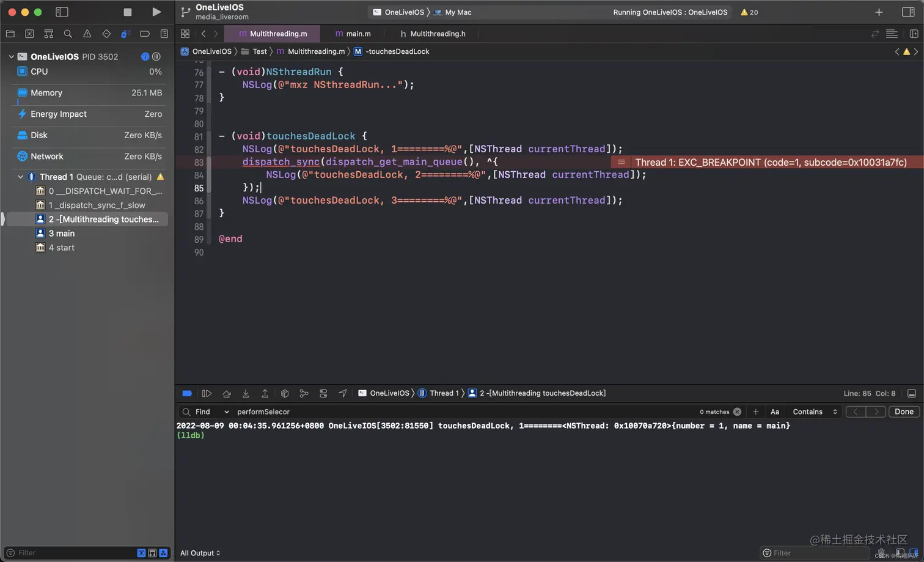Screen dimensions: 924x562
Task: Open the Environment Overrides button
Action: (x=323, y=393)
